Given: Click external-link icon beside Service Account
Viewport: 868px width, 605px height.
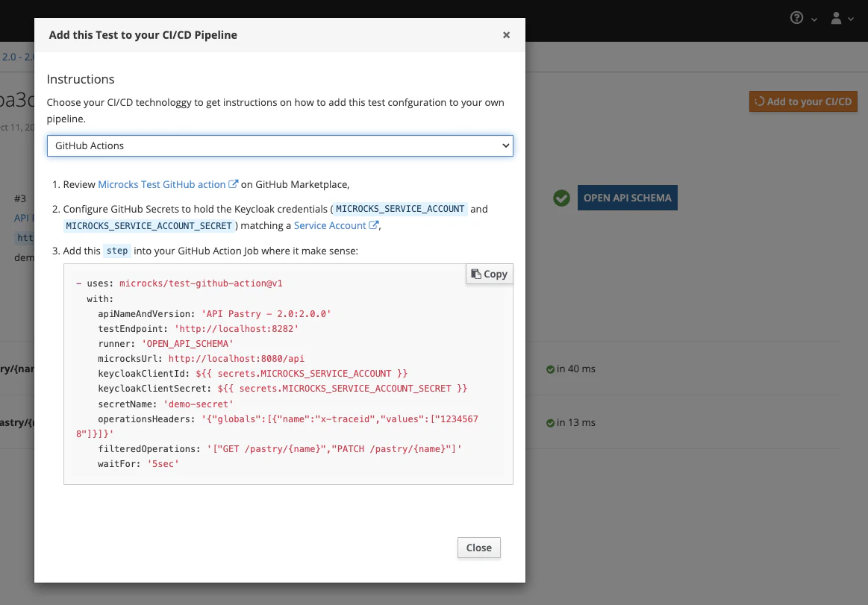Looking at the screenshot, I should [x=374, y=225].
